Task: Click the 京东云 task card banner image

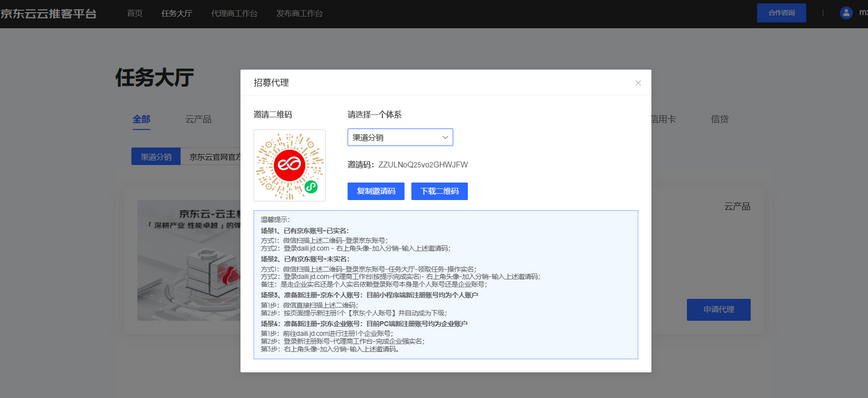Action: point(189,261)
